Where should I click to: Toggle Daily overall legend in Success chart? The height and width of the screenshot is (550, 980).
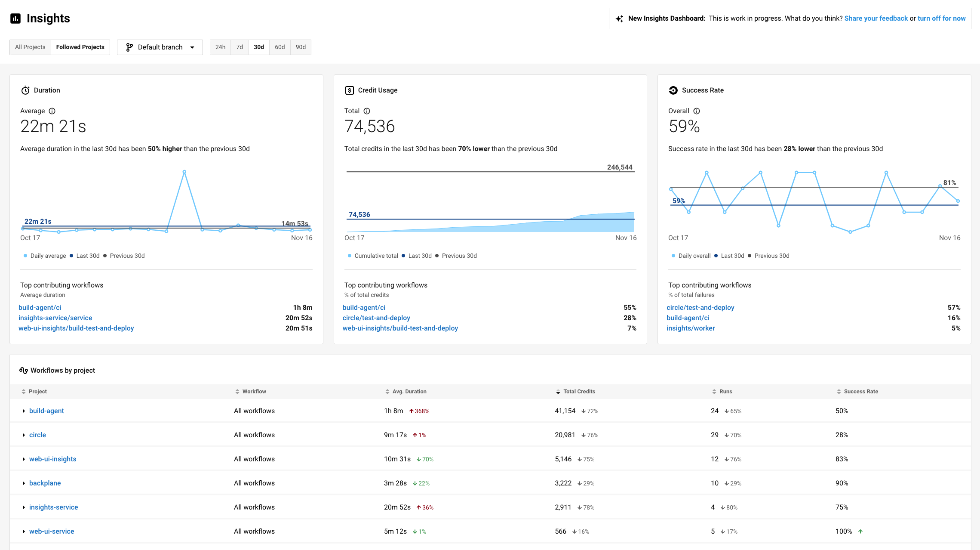[x=691, y=256]
